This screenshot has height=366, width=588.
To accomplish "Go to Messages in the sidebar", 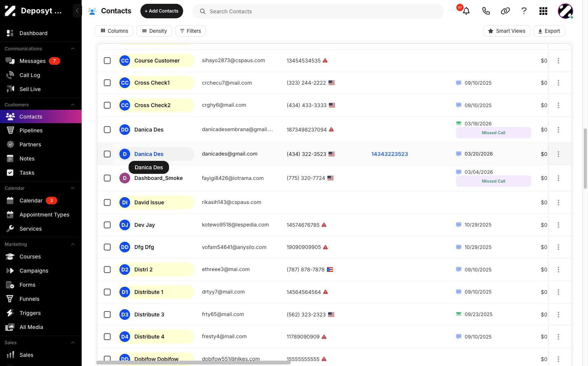I will (41, 61).
